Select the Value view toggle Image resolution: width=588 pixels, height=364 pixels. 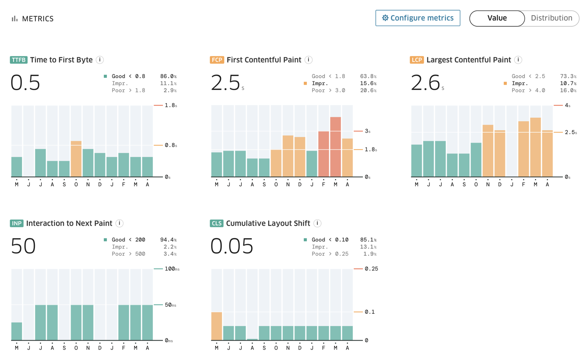click(x=497, y=18)
